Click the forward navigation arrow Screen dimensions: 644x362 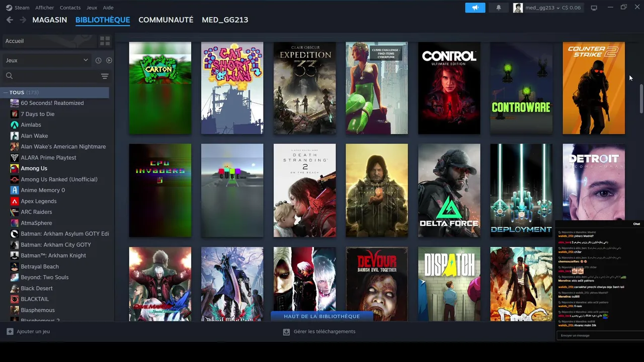click(23, 20)
